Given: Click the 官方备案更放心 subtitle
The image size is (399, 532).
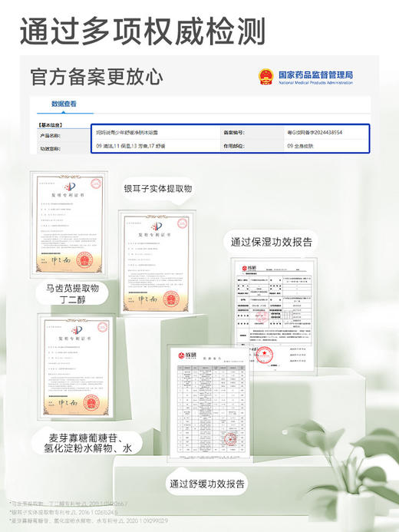Looking at the screenshot, I should (97, 77).
